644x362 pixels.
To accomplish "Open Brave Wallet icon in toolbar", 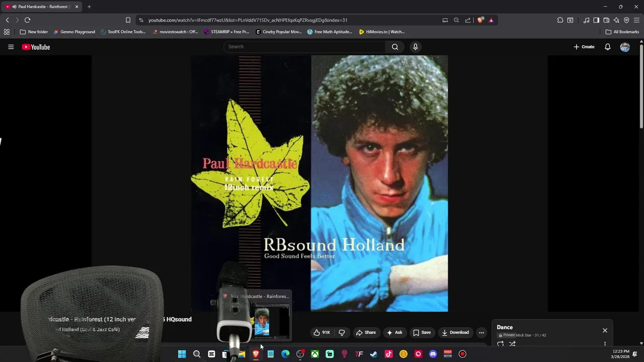I will 606,20.
